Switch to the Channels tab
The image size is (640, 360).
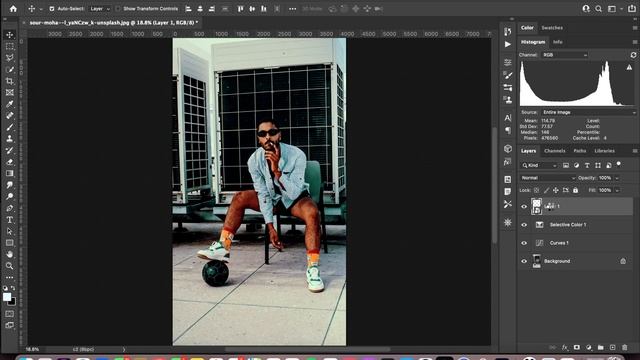(x=555, y=151)
